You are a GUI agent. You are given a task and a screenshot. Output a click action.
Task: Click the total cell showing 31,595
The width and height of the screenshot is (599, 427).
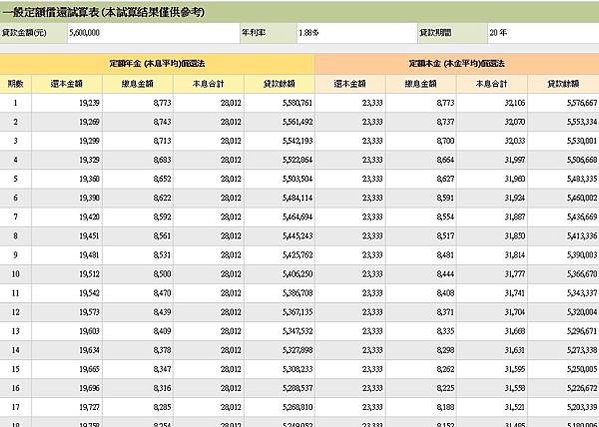pyautogui.click(x=492, y=369)
